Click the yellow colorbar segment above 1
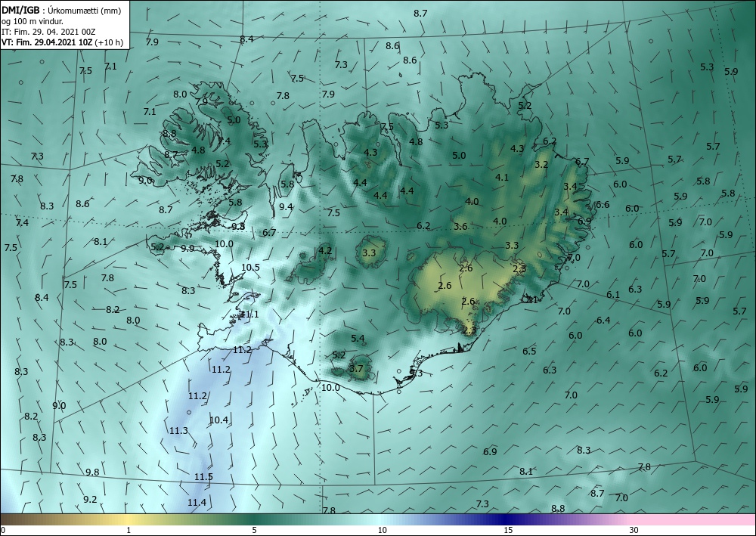 pyautogui.click(x=126, y=519)
